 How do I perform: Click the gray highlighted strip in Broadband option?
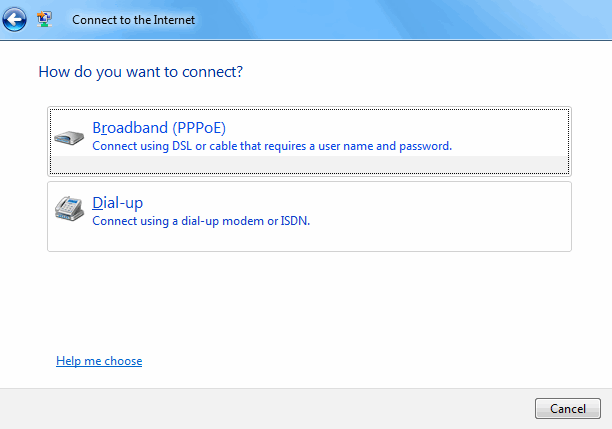[x=309, y=164]
